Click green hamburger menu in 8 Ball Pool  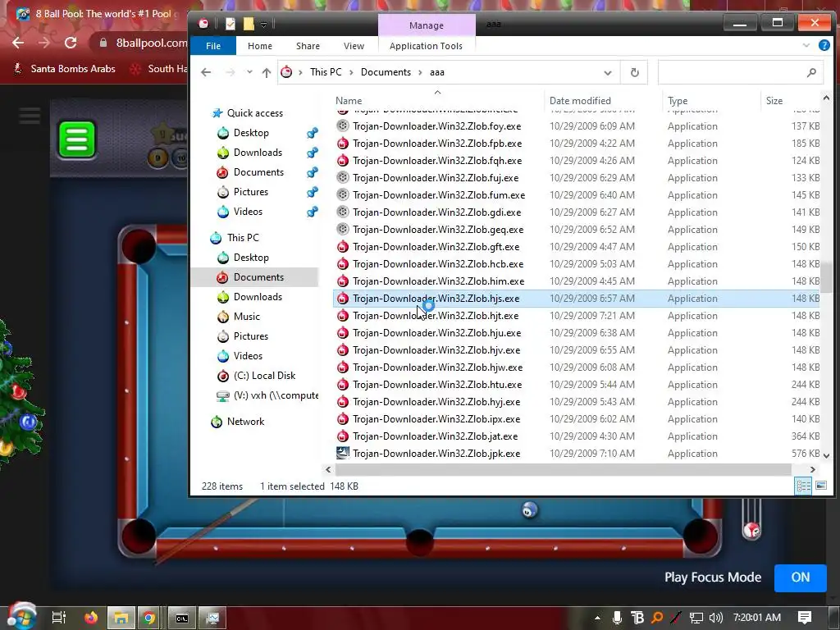point(76,139)
